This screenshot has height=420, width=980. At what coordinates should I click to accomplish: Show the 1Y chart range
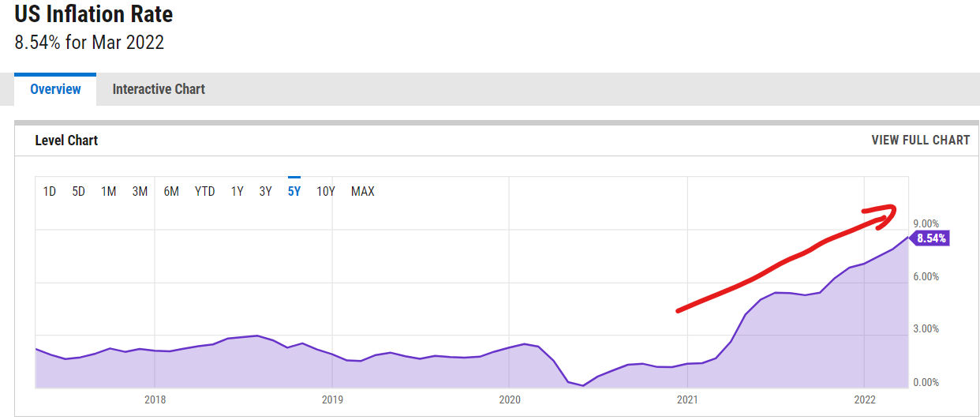coord(237,191)
